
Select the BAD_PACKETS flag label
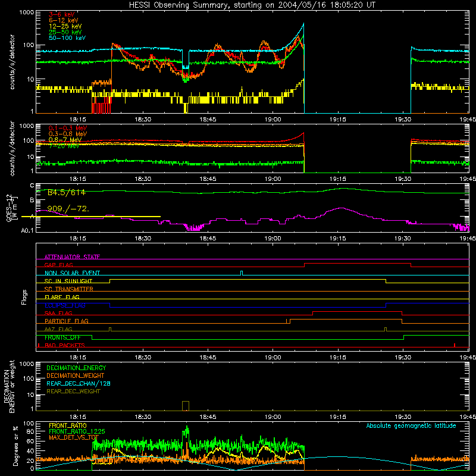(65, 345)
